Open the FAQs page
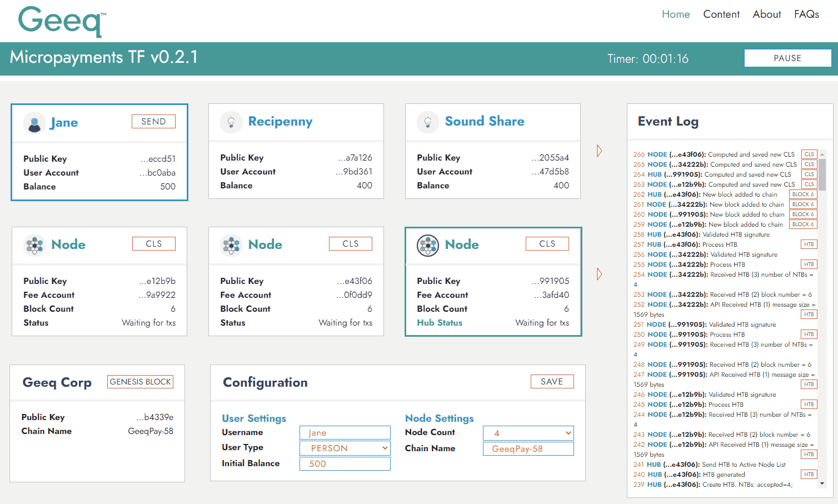The height and width of the screenshot is (504, 838). coord(806,14)
